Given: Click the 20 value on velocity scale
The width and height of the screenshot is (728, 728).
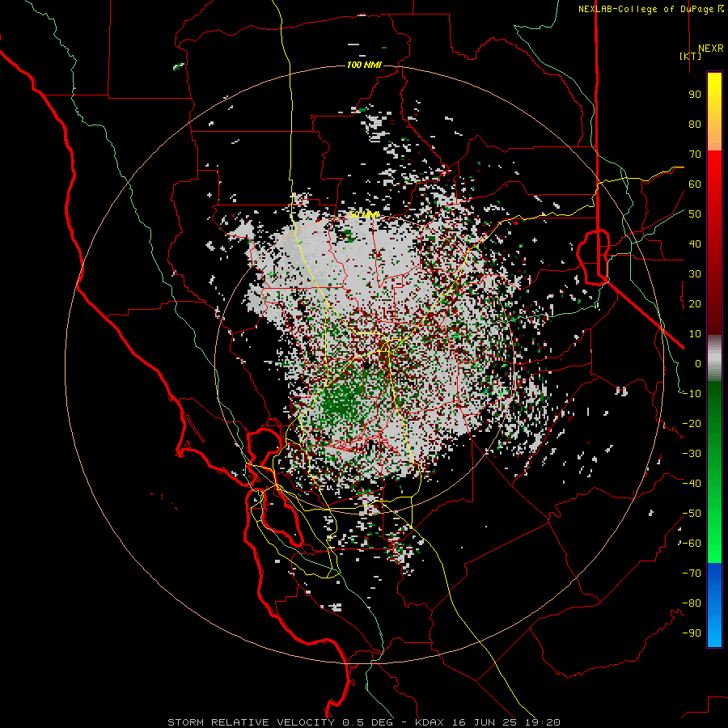Looking at the screenshot, I should (695, 304).
